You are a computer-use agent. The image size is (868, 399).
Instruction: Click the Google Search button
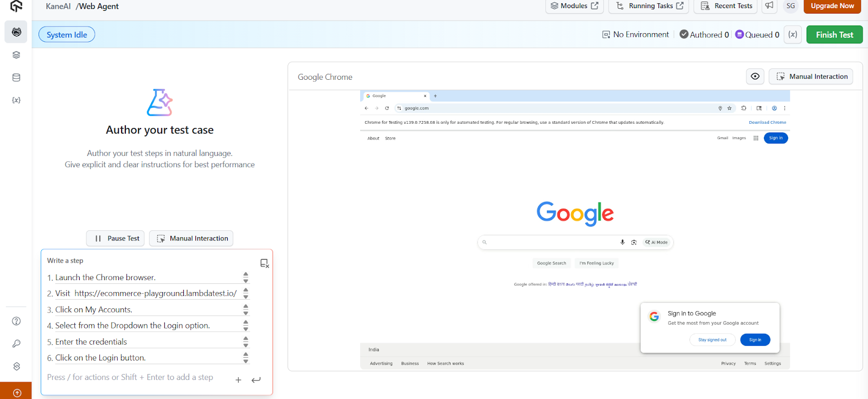coord(551,263)
